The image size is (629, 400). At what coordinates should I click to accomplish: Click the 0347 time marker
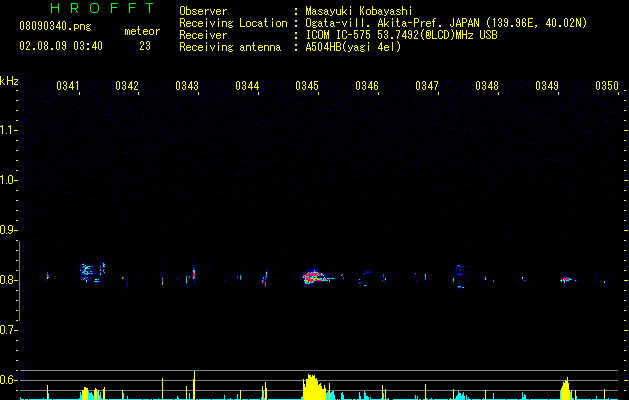[427, 86]
